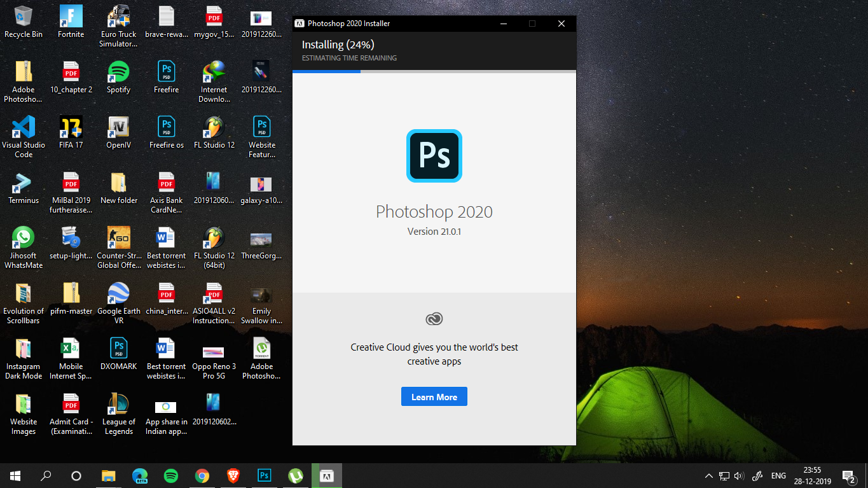868x488 pixels.
Task: Click the Photoshop 2020 Installer title bar text
Action: click(348, 24)
